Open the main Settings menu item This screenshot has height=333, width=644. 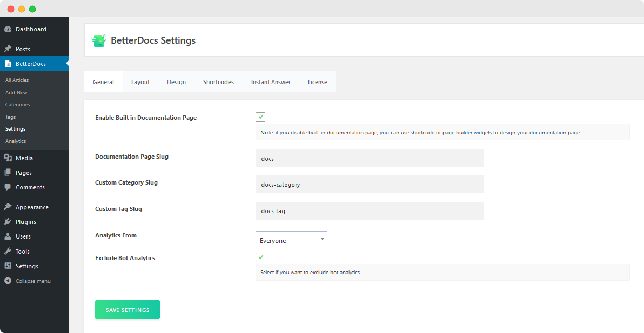pyautogui.click(x=35, y=266)
